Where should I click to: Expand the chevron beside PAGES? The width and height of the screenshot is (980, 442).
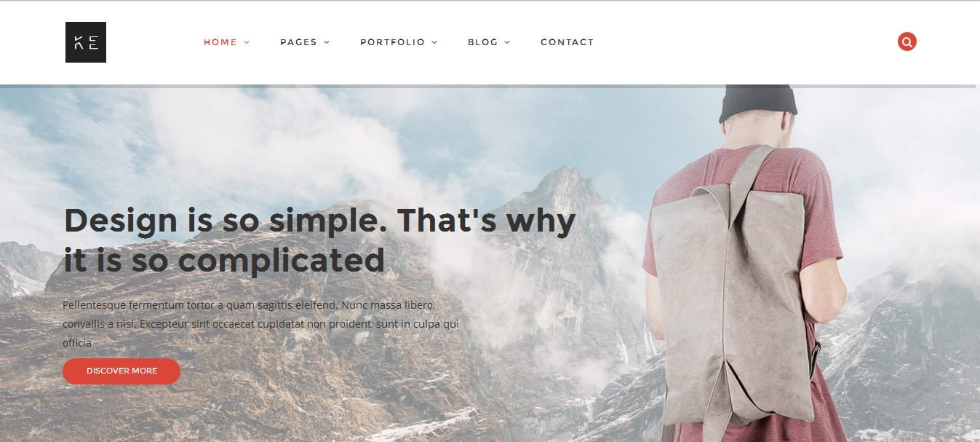[x=327, y=42]
